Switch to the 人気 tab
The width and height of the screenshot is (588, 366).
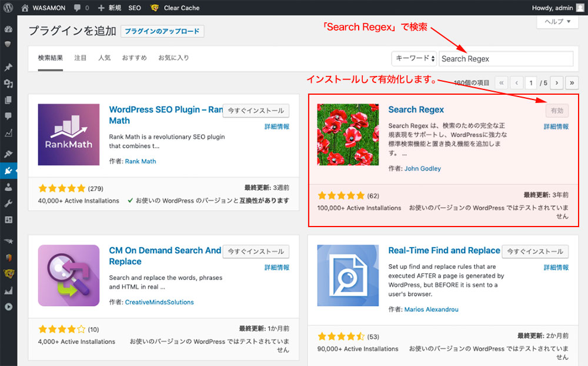[x=104, y=58]
